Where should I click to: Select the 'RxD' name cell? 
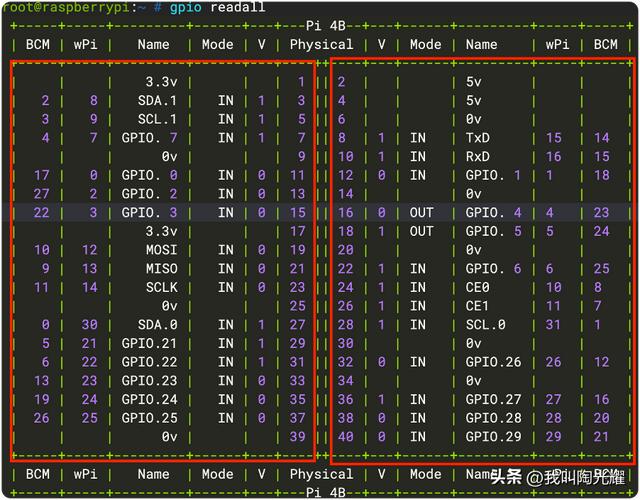478,157
